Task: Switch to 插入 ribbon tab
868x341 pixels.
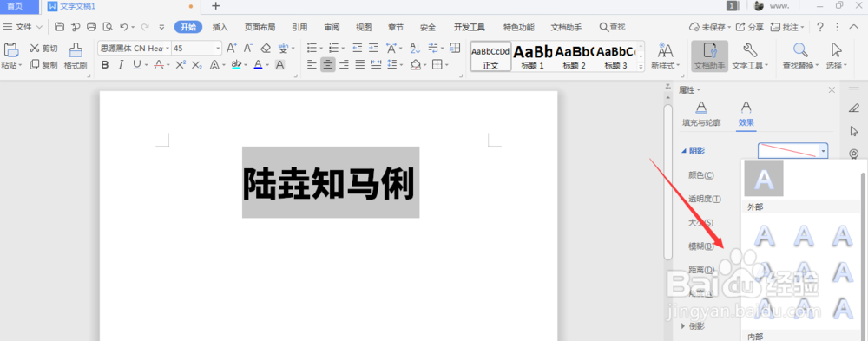Action: [x=220, y=27]
